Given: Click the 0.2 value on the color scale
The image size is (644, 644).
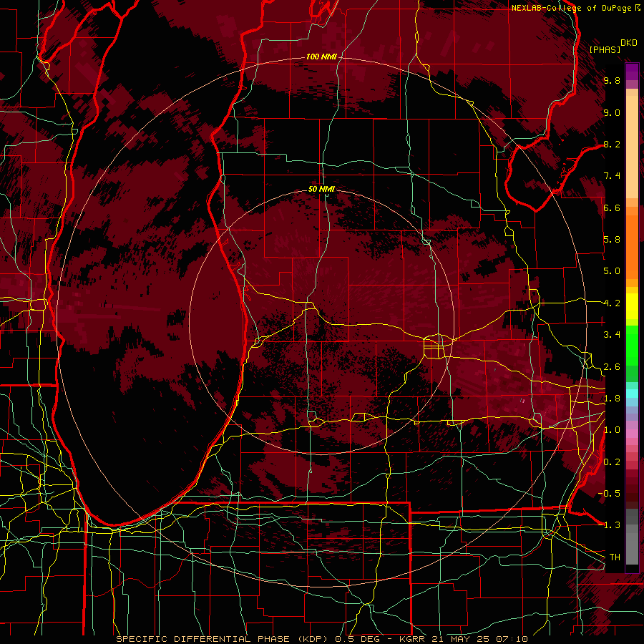Looking at the screenshot, I should [612, 462].
